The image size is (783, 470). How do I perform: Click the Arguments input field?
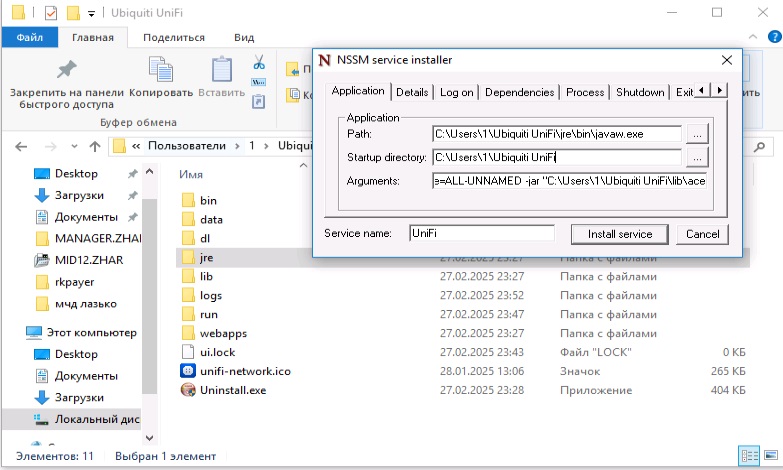click(569, 181)
